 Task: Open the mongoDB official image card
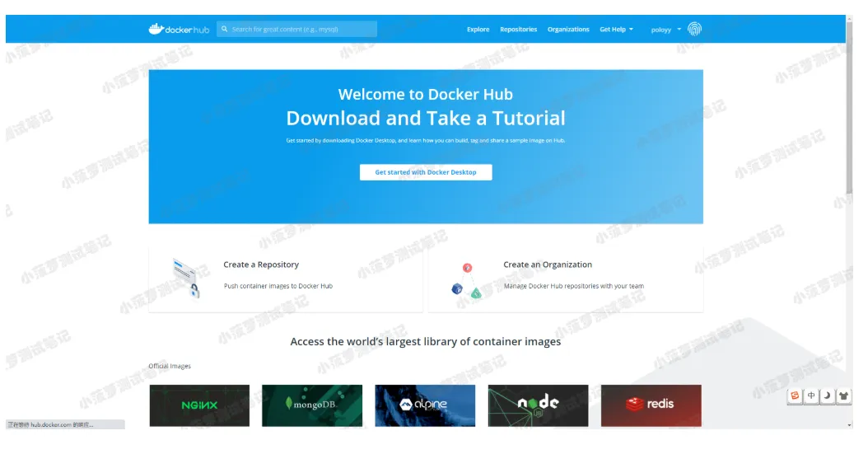[312, 405]
